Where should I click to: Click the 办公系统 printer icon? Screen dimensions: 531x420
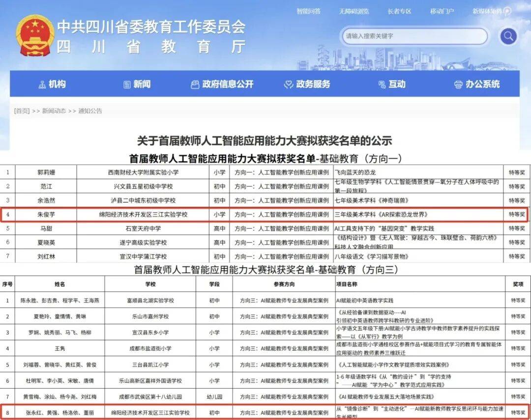(458, 84)
